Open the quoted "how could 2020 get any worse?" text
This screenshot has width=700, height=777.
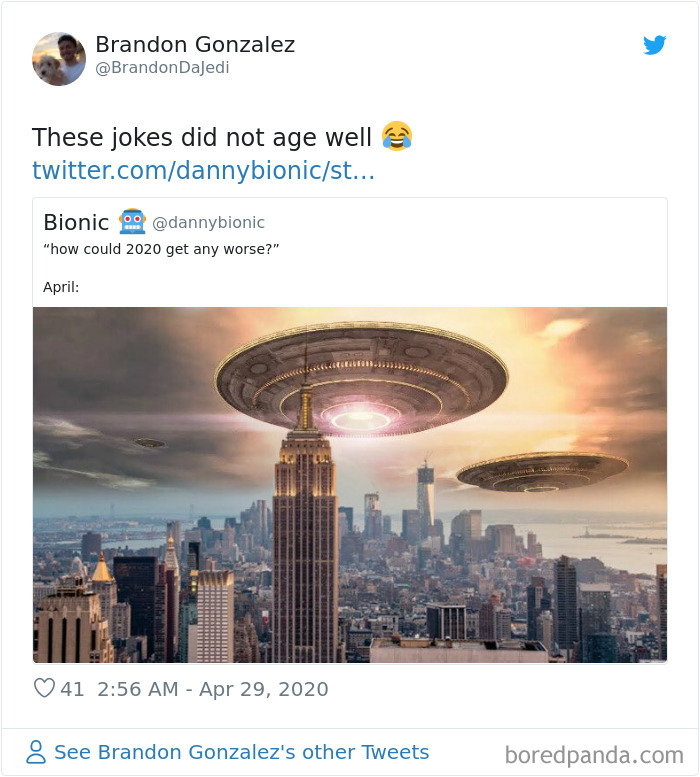pos(162,249)
